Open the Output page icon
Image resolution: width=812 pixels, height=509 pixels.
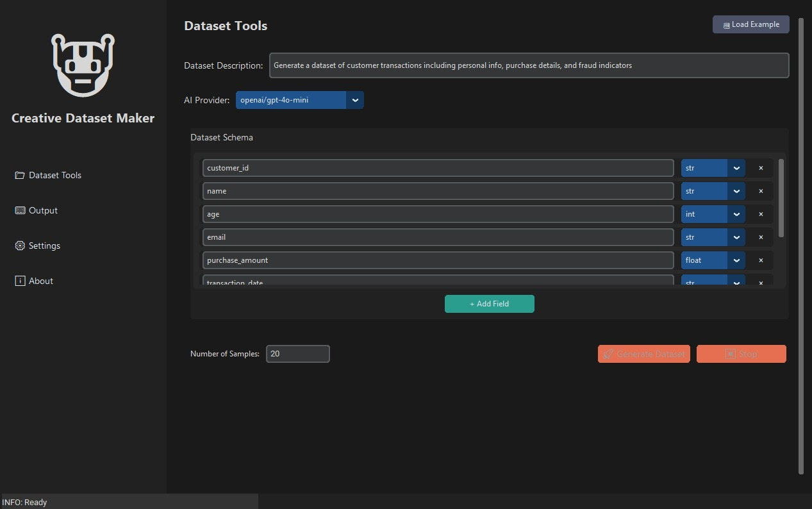pos(20,210)
